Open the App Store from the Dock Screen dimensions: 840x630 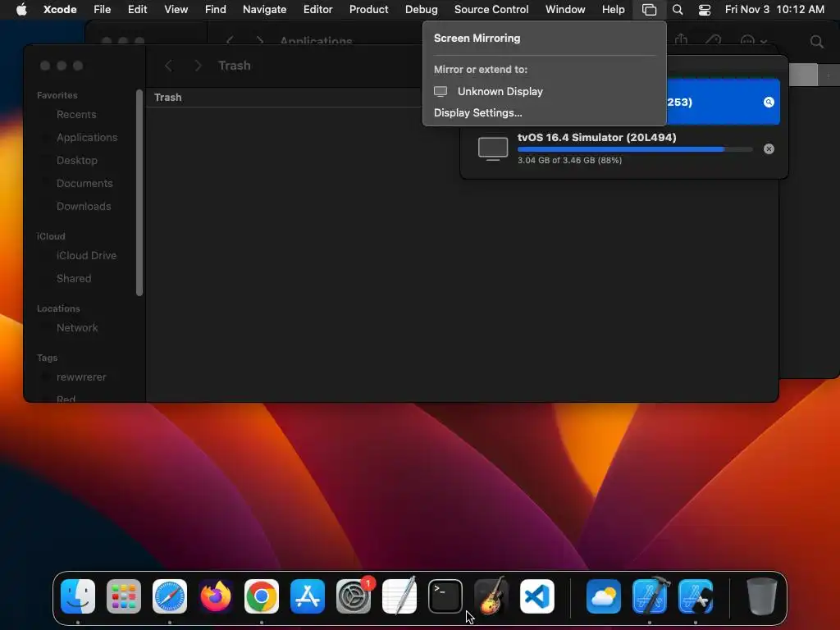(308, 596)
